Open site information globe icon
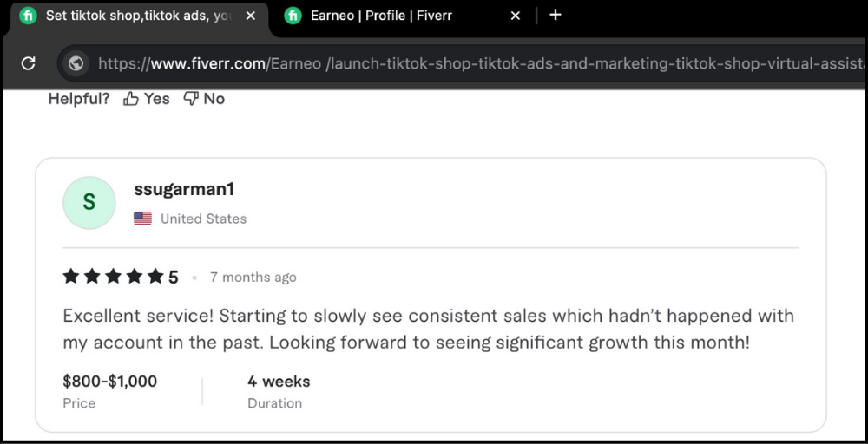This screenshot has width=868, height=444. [x=76, y=63]
